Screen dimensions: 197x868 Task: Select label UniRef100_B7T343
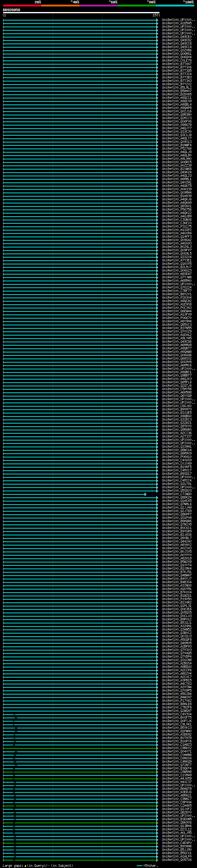point(176,81)
